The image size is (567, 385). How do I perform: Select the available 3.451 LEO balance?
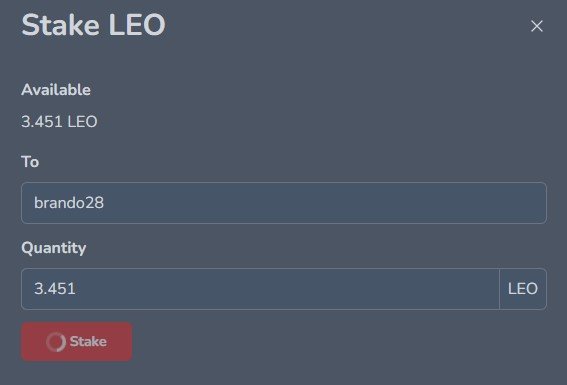(59, 121)
